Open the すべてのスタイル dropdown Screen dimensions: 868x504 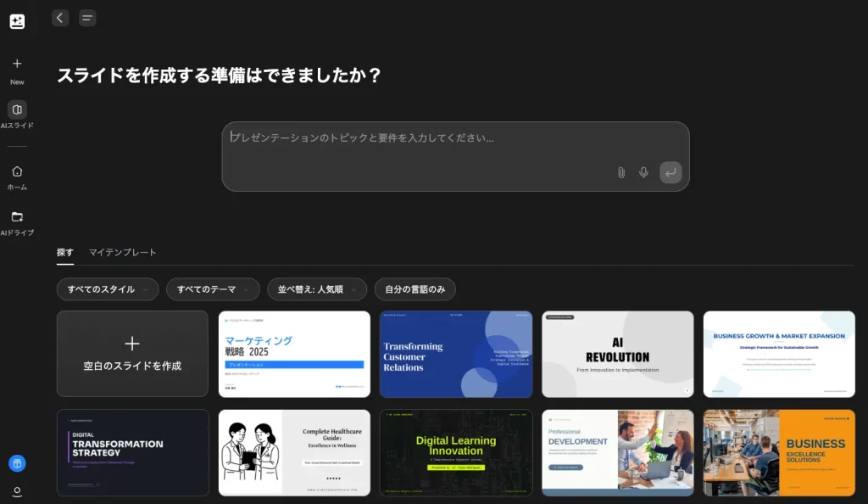pyautogui.click(x=107, y=289)
